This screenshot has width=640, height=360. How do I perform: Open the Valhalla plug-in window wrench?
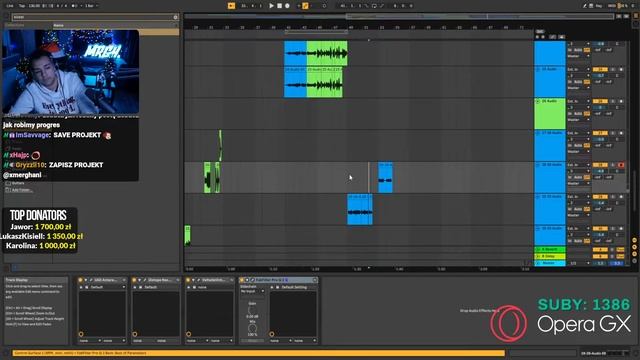(x=198, y=280)
